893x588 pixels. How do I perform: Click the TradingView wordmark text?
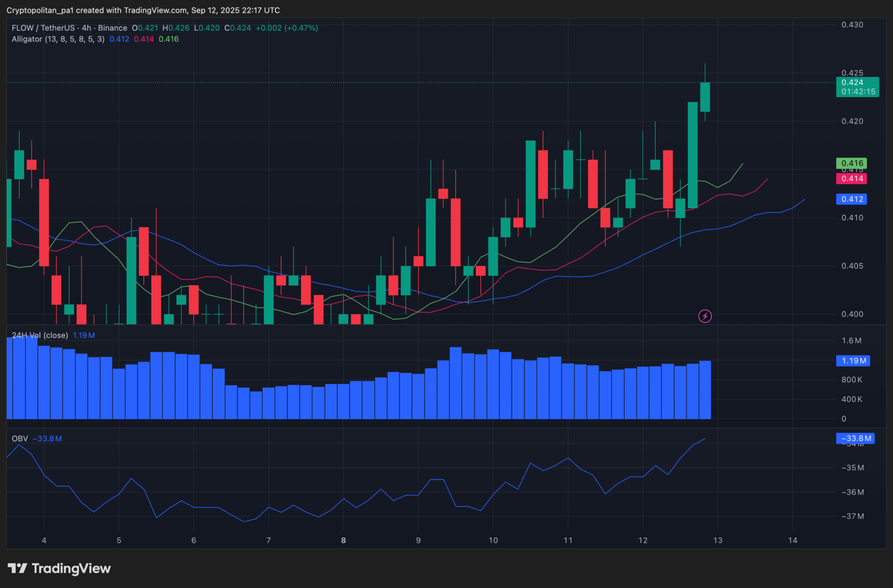pyautogui.click(x=71, y=568)
